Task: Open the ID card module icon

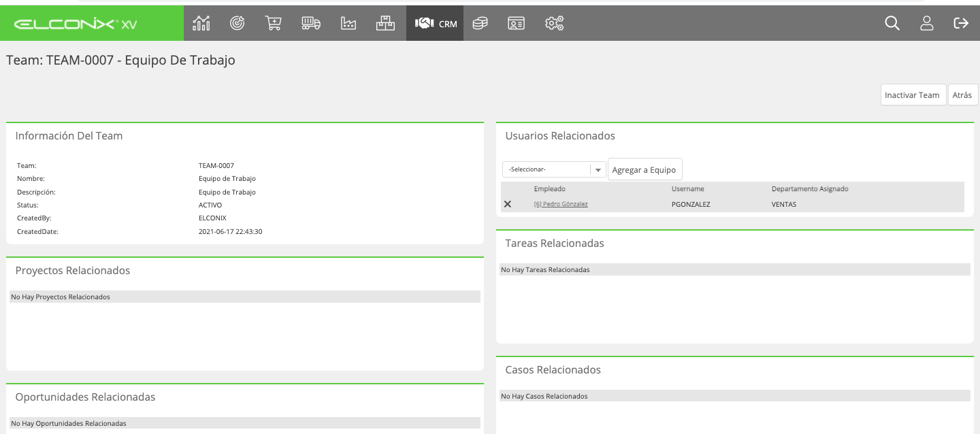Action: [x=516, y=23]
